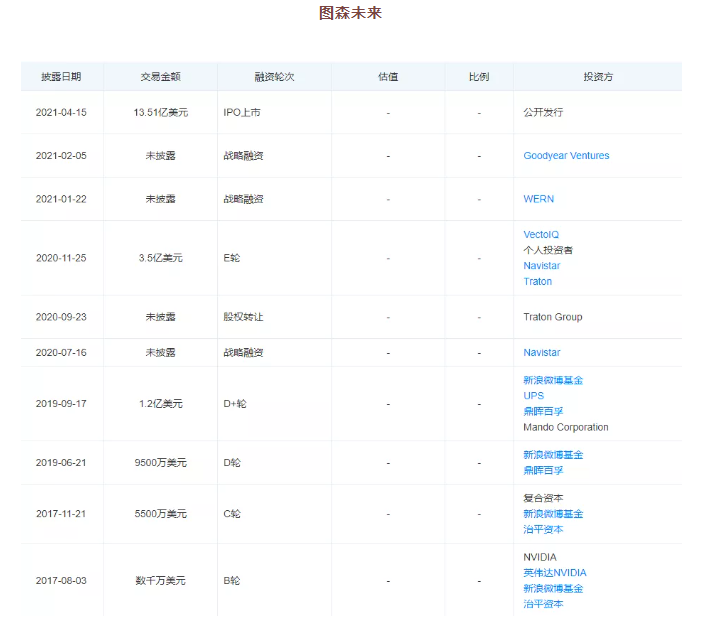Select the date 2019-09-17
Viewport: 716px width, 639px height.
pyautogui.click(x=61, y=404)
